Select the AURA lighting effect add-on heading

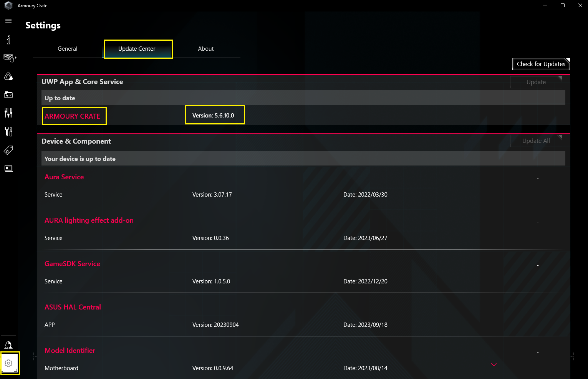point(89,220)
